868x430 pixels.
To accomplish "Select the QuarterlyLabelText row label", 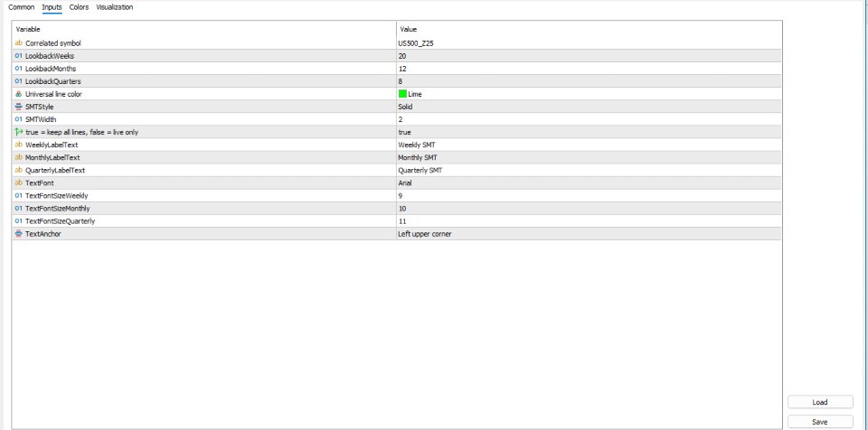I will (x=55, y=171).
